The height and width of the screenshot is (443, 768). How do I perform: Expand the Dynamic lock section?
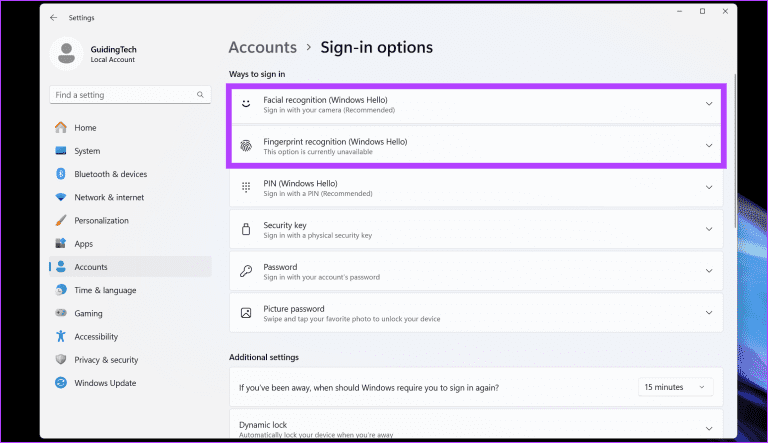[x=709, y=428]
